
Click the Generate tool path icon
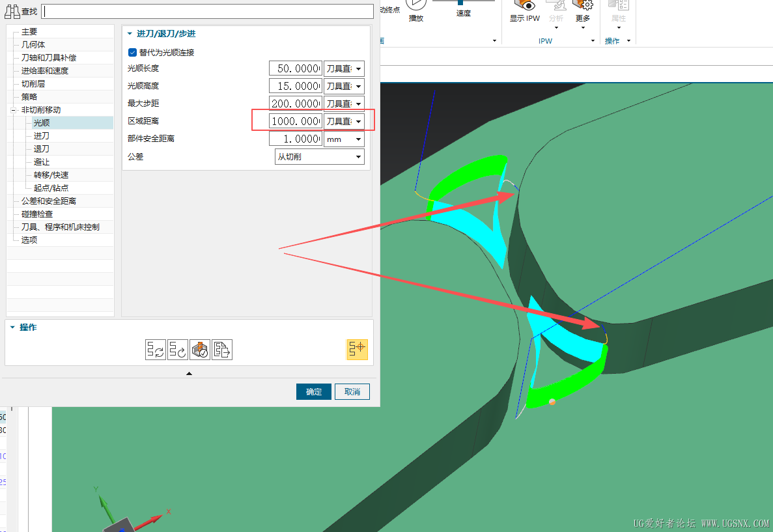155,350
